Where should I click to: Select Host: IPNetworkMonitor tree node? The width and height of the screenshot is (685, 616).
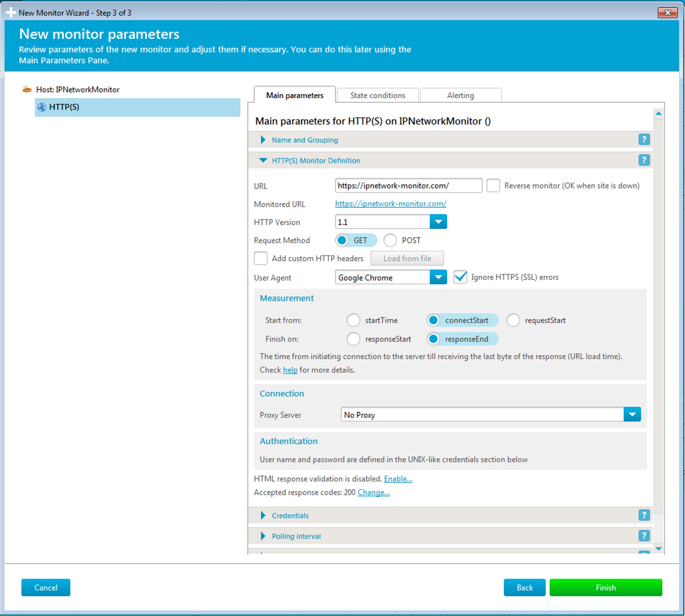point(77,89)
